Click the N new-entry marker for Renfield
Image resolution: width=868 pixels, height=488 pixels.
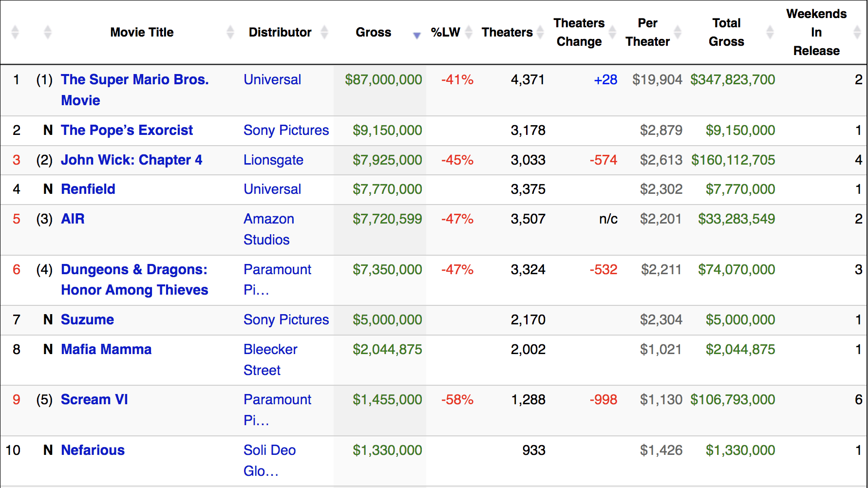coord(48,189)
